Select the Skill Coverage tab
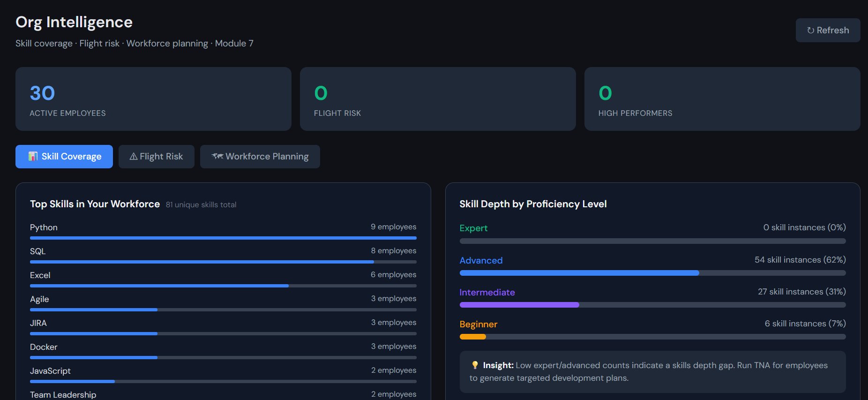Image resolution: width=868 pixels, height=400 pixels. (64, 157)
